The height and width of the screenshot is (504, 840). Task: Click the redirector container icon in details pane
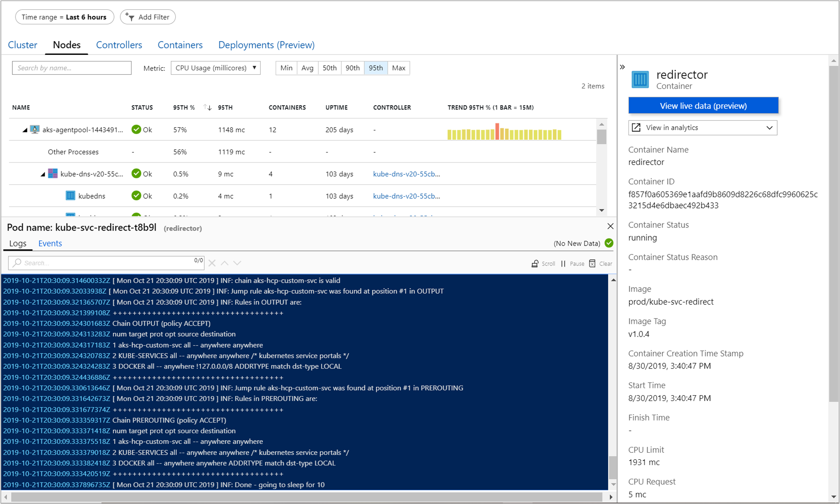(640, 80)
